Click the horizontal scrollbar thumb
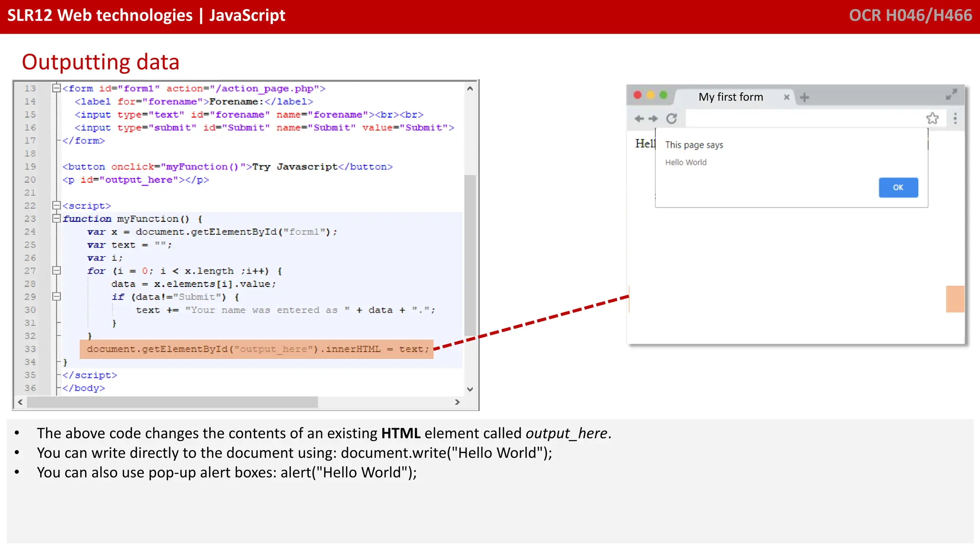 [x=172, y=402]
